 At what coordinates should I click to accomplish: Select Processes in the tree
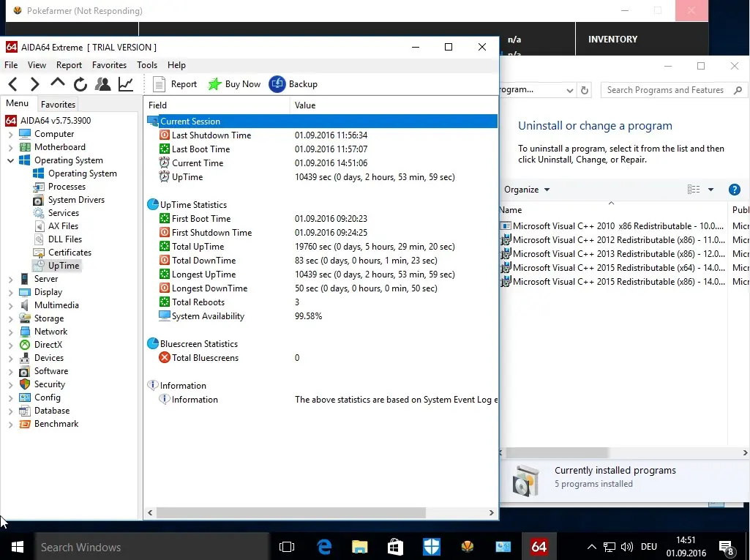[67, 187]
